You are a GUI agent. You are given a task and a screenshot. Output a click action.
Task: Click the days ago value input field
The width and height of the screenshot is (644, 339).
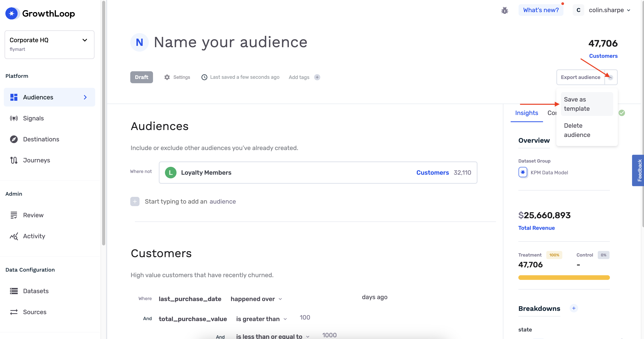pos(322,297)
